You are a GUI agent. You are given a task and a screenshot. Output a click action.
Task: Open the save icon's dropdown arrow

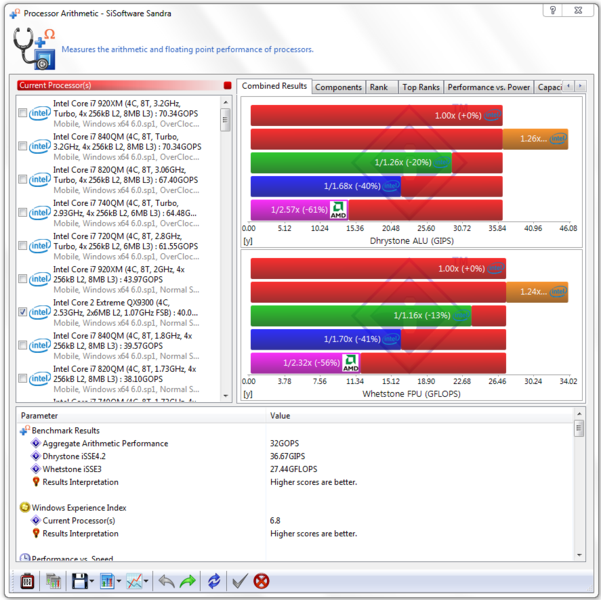[x=92, y=582]
